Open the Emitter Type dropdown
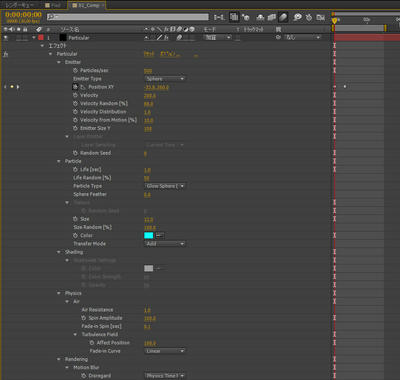Screen dimensions: 400x380 point(165,79)
